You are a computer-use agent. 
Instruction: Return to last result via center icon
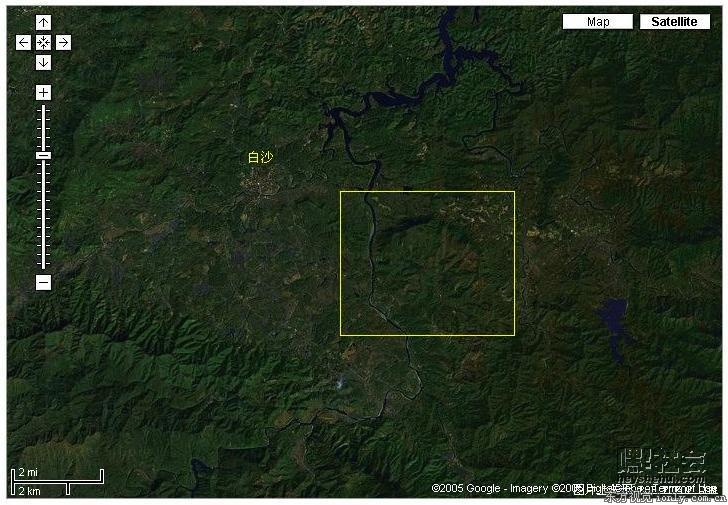(43, 43)
